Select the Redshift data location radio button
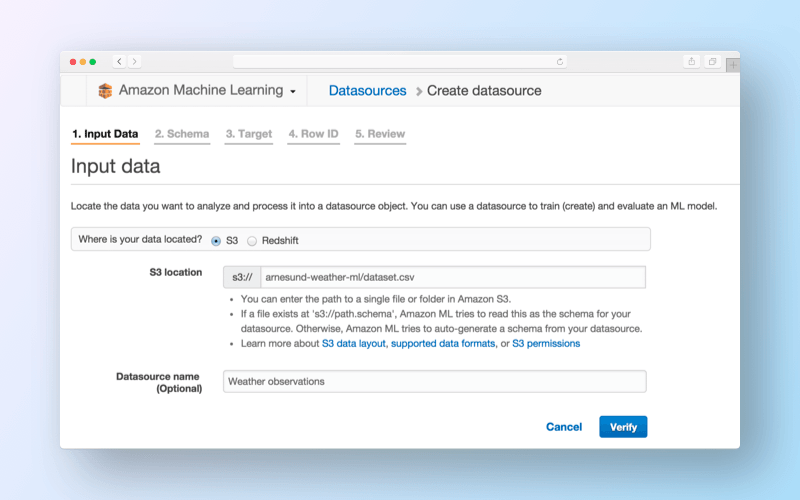 252,241
